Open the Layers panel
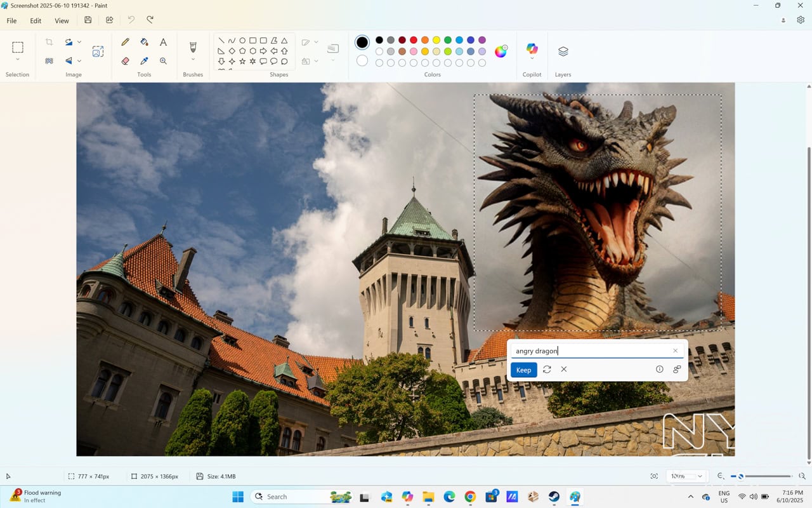This screenshot has height=508, width=812. [563, 51]
